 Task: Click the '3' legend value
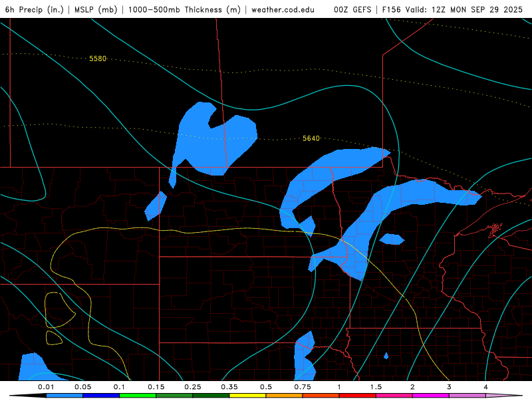[x=449, y=387]
